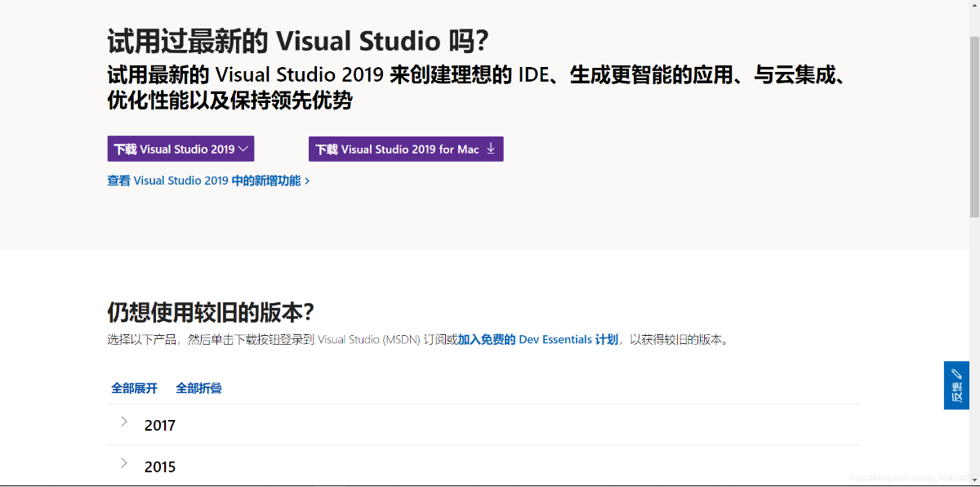Open the 加入免费的 Dev Essentials 计划 link
980x487 pixels.
[537, 340]
